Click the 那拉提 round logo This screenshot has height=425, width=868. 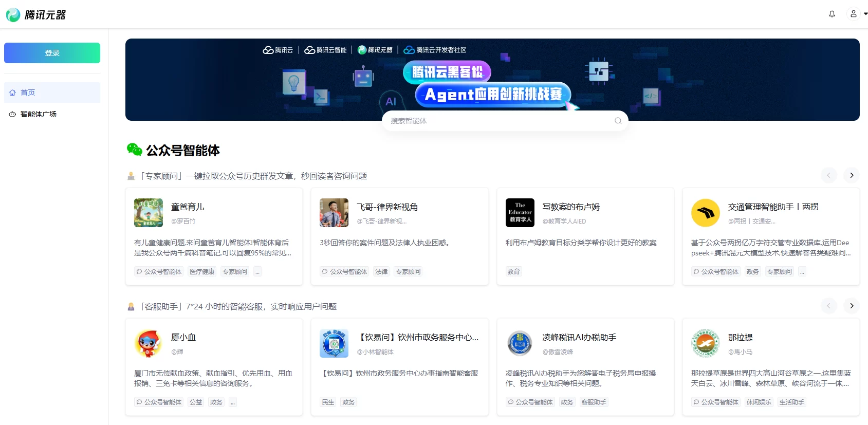pos(705,343)
